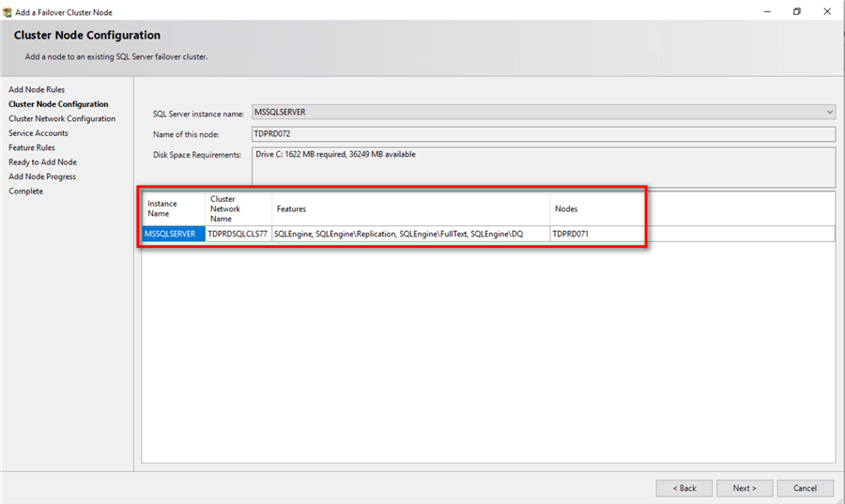Click the Cluster Network Name column header
The width and height of the screenshot is (845, 504).
pos(238,208)
